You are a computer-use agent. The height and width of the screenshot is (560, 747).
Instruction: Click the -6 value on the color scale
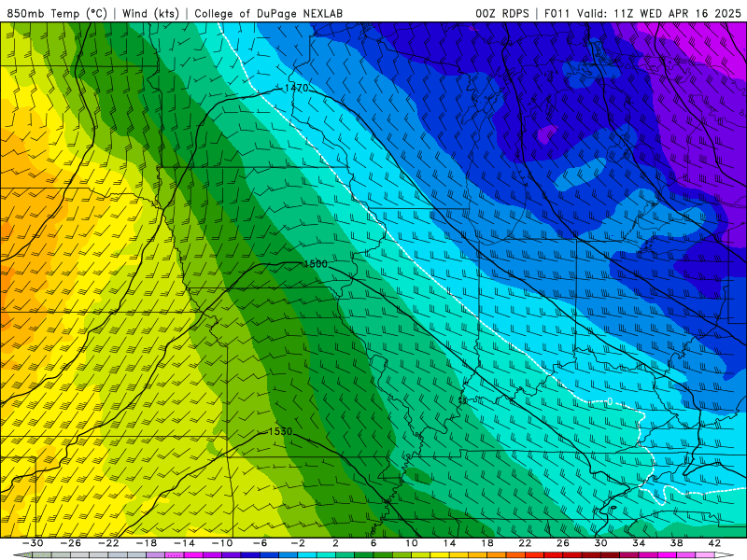click(x=260, y=543)
